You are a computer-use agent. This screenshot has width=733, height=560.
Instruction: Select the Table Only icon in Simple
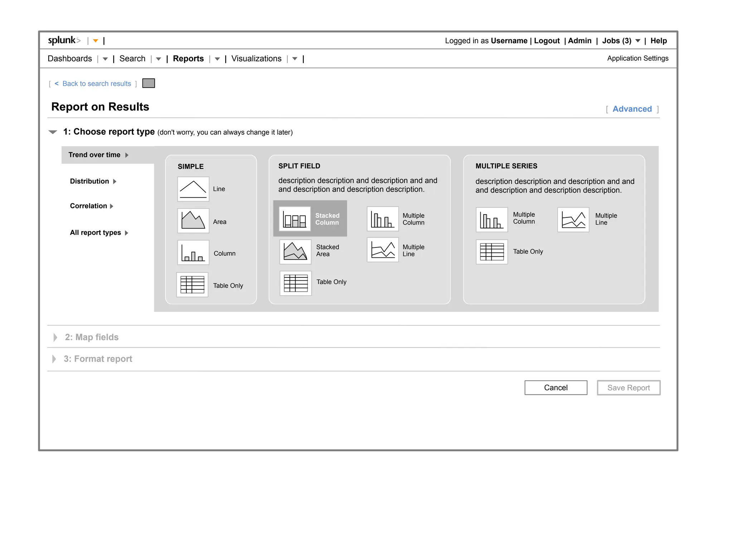(192, 285)
